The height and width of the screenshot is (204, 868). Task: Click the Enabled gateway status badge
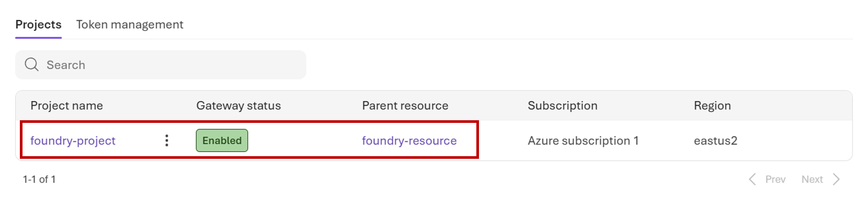pos(222,141)
